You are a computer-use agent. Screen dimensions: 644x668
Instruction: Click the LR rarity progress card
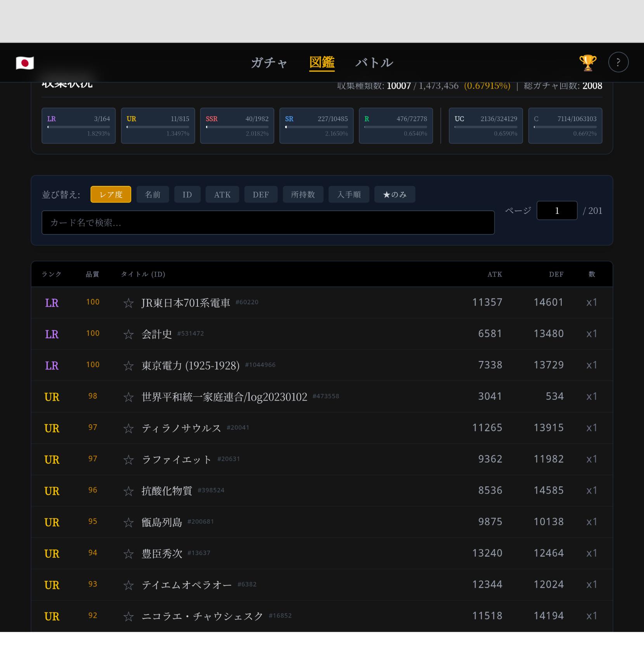coord(78,126)
